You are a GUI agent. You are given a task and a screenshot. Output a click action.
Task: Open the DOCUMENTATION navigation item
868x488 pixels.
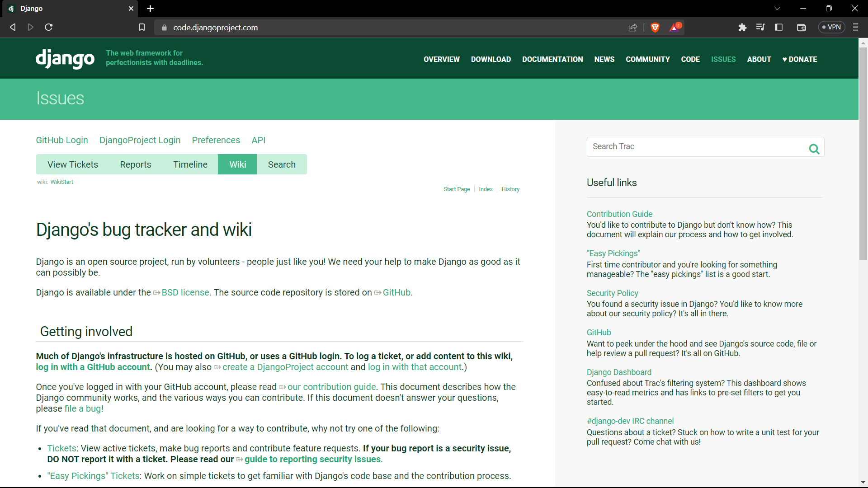(x=552, y=59)
